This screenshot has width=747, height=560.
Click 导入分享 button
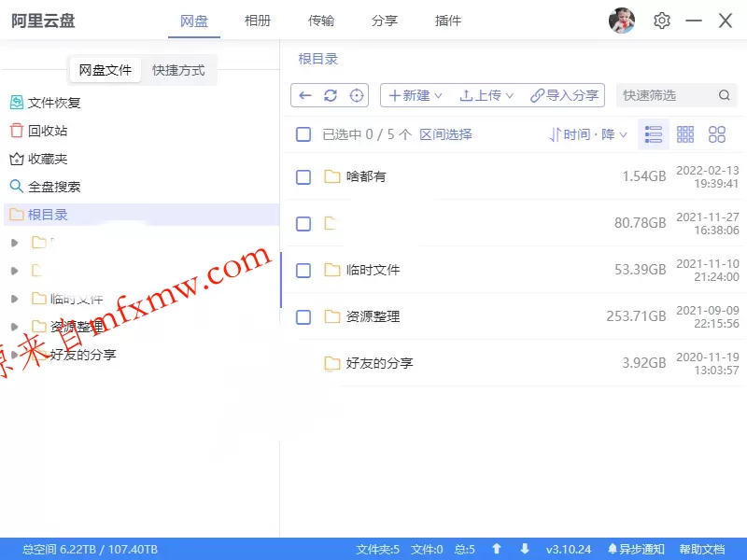564,96
